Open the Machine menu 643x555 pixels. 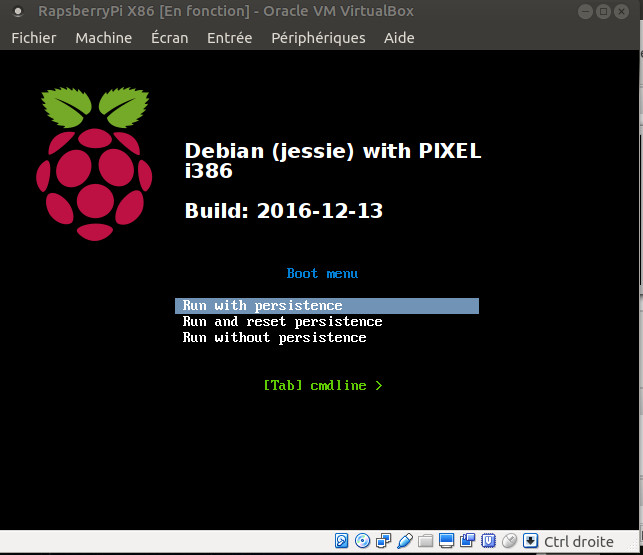103,38
